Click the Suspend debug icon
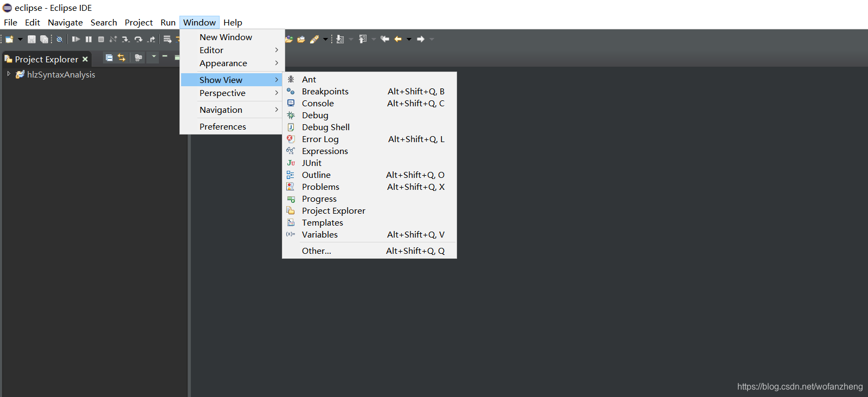The height and width of the screenshot is (397, 868). [x=88, y=39]
